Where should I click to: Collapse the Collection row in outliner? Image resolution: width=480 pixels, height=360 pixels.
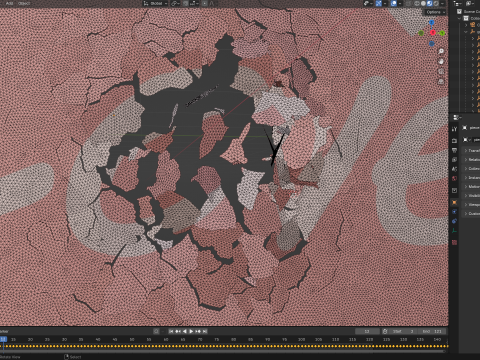coord(459,18)
